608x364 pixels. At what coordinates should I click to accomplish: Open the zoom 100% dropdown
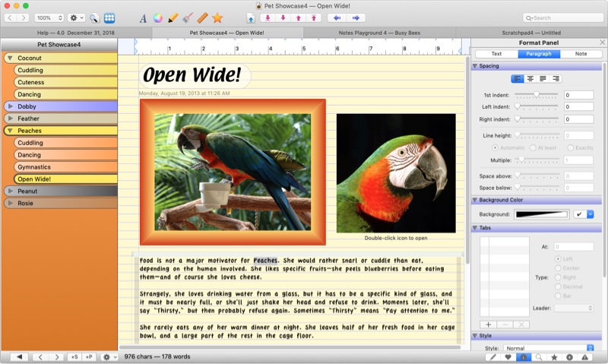click(x=49, y=17)
